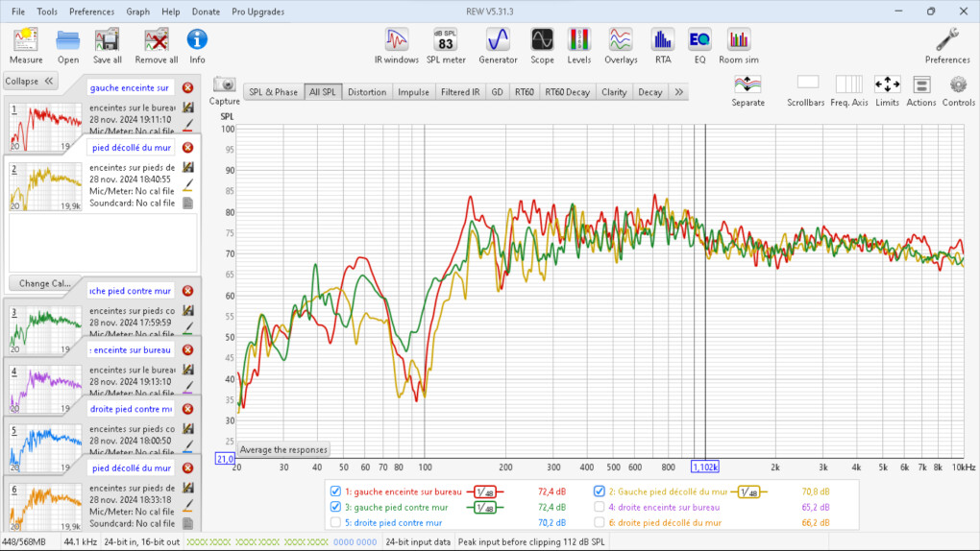
Task: Collapse the measurements side panel
Action: point(30,82)
